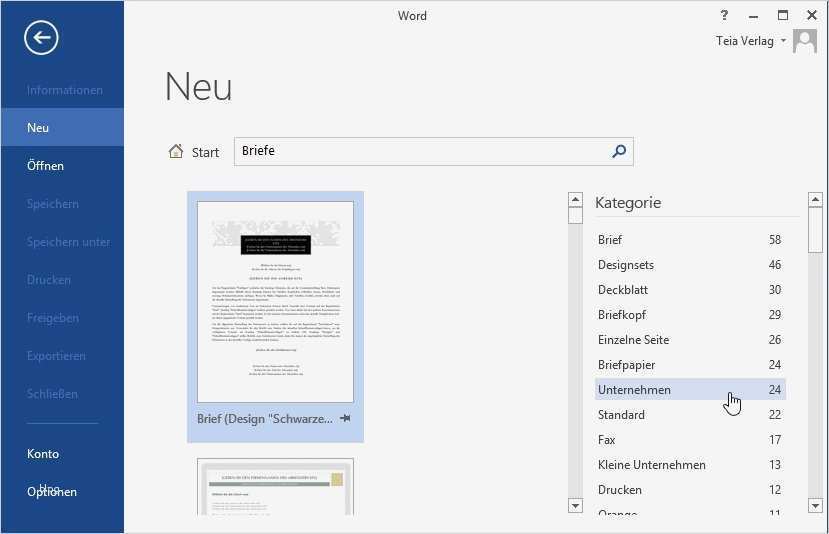The image size is (829, 534).
Task: Select Neu in the sidebar
Action: (x=62, y=127)
